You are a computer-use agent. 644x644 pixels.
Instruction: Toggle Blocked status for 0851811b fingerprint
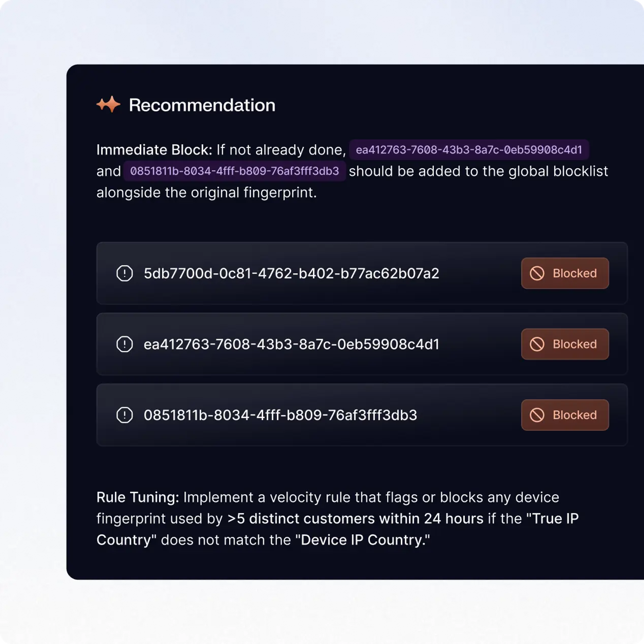pyautogui.click(x=565, y=415)
